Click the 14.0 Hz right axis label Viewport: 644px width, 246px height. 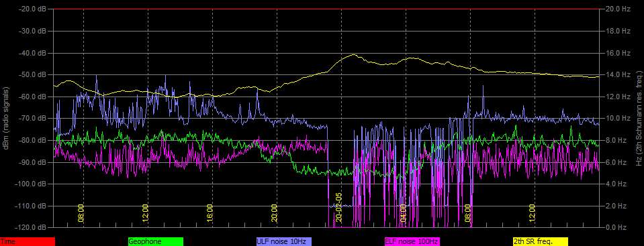[x=618, y=74]
